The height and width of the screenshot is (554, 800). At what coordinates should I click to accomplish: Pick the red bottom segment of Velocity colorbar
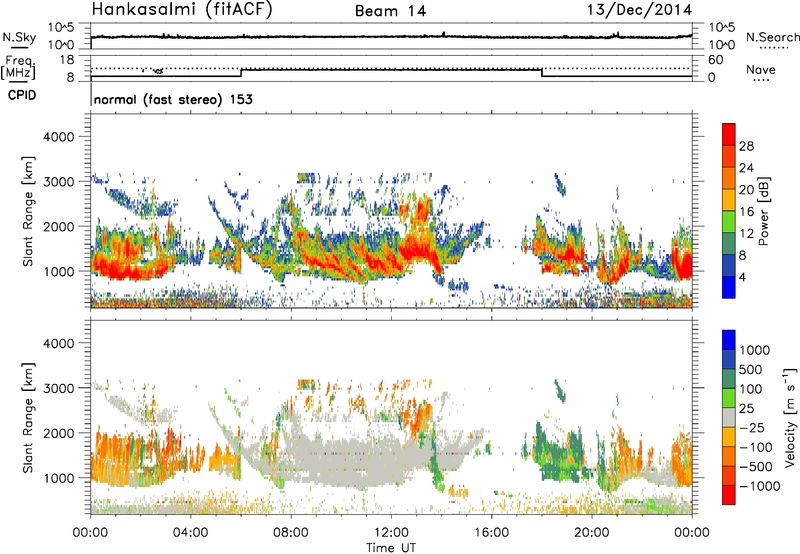click(729, 495)
